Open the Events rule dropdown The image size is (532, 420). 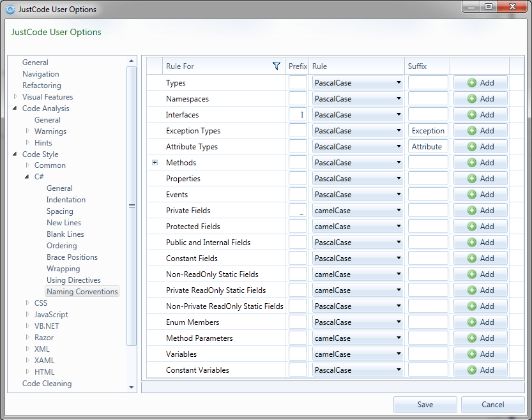357,194
